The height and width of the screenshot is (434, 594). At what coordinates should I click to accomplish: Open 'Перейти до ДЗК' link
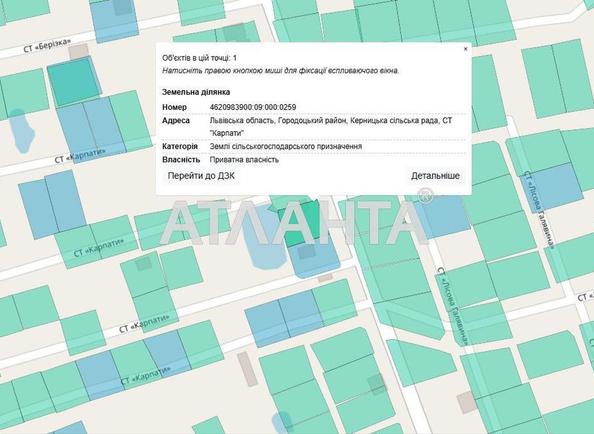pos(201,176)
